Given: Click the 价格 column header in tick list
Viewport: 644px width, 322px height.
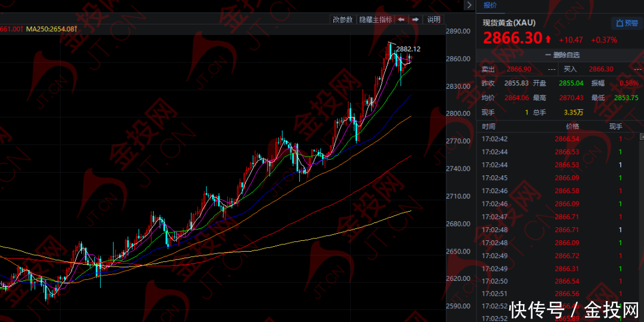Looking at the screenshot, I should [x=572, y=126].
